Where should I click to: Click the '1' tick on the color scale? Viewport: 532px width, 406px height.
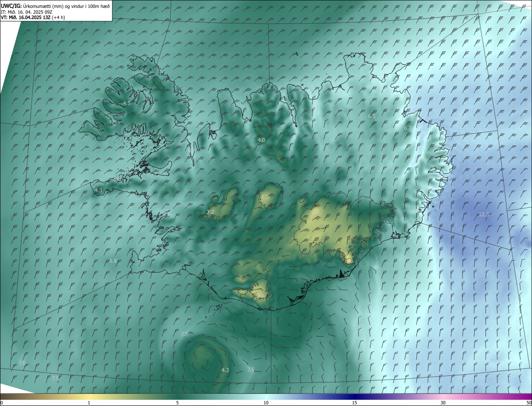89,403
